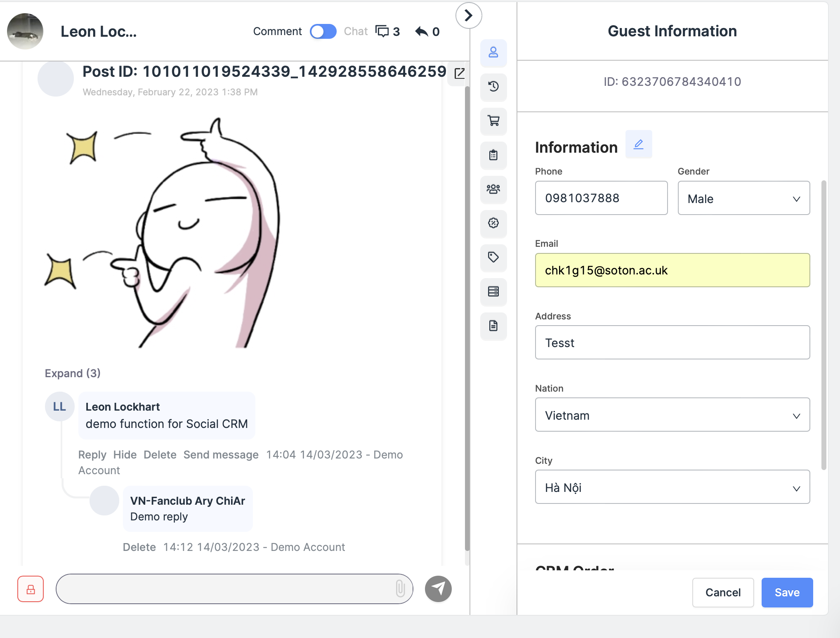
Task: Toggle the red lock private button
Action: [x=31, y=589]
